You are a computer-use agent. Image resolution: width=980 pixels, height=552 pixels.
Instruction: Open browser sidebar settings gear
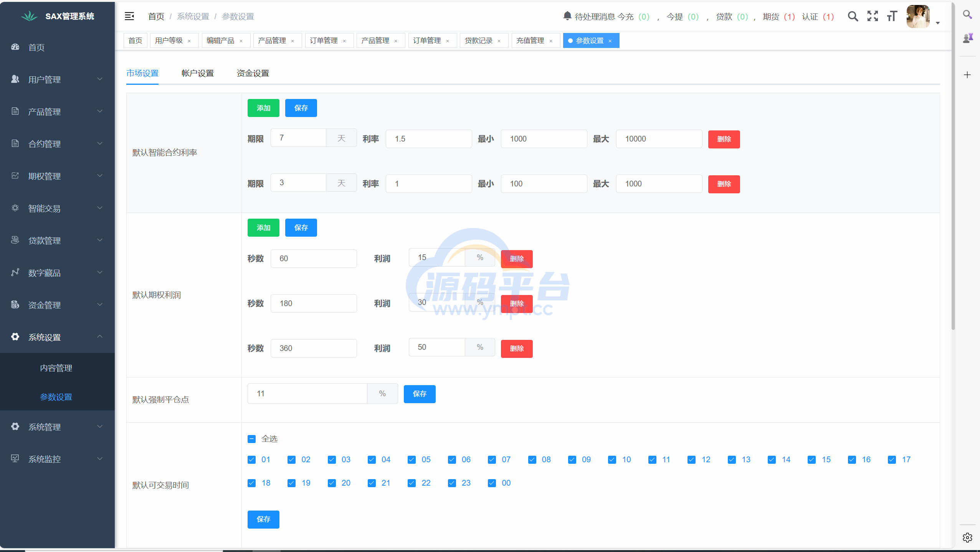pyautogui.click(x=967, y=537)
